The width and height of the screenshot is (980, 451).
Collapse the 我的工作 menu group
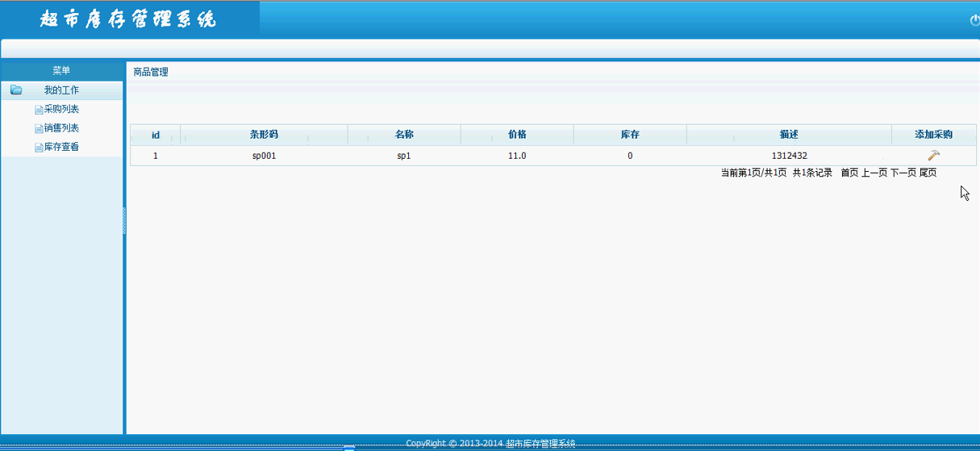click(x=61, y=90)
